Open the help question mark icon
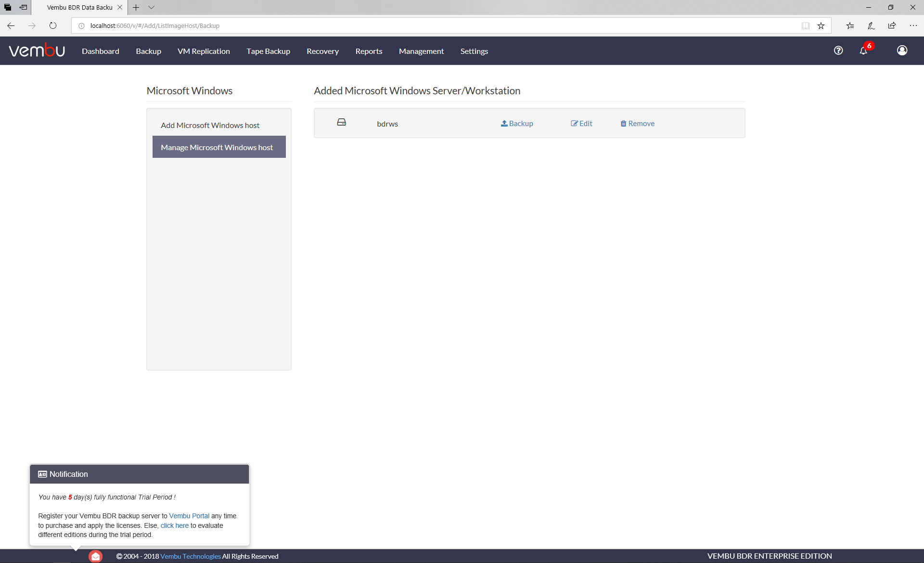This screenshot has height=563, width=924. pos(838,51)
